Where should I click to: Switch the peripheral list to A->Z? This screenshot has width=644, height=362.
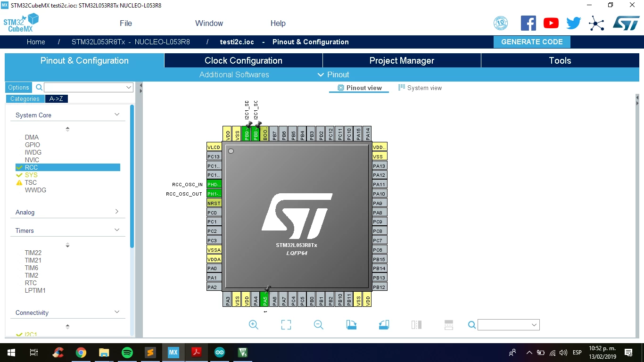[57, 99]
